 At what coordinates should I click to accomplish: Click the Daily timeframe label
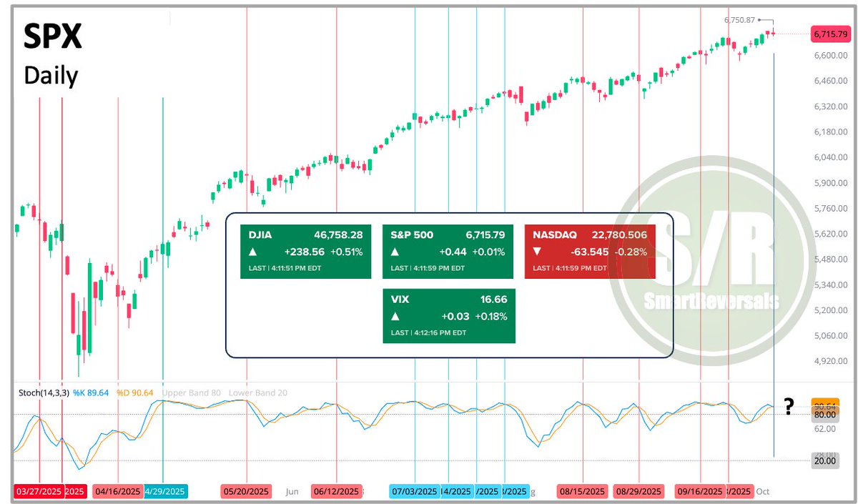[51, 75]
